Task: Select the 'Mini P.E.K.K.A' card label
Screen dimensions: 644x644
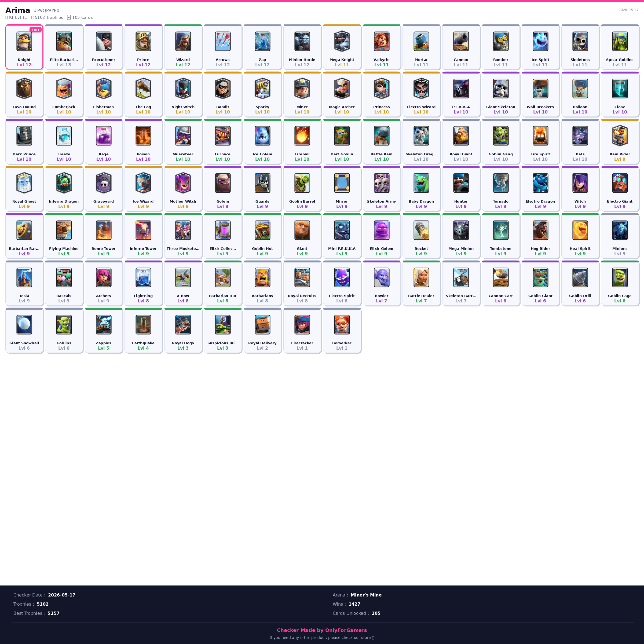Action: (342, 249)
